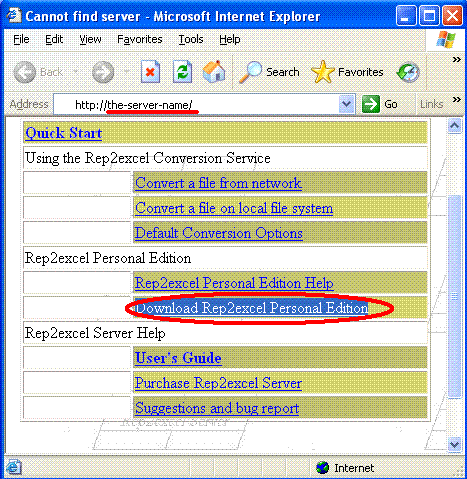
Task: Click the status bar page icon
Action: (13, 467)
